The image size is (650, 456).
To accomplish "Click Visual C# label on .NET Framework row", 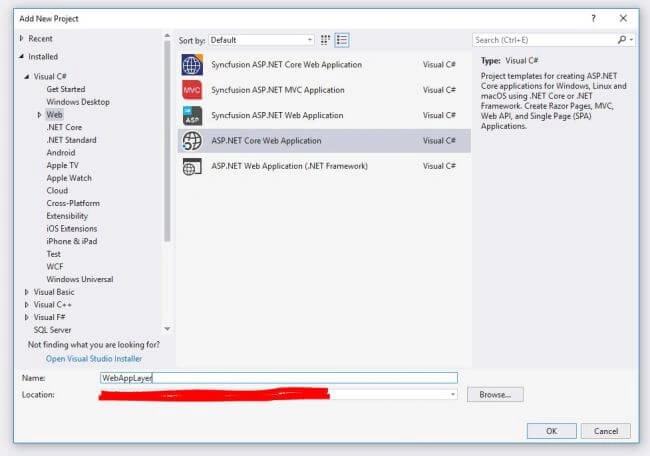I will point(439,166).
